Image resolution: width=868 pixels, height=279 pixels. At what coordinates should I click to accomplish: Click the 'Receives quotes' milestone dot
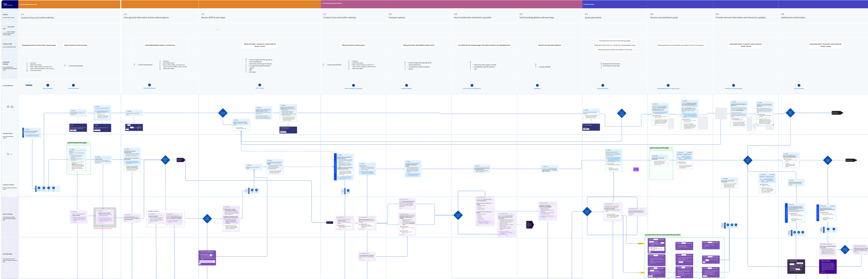click(x=799, y=85)
